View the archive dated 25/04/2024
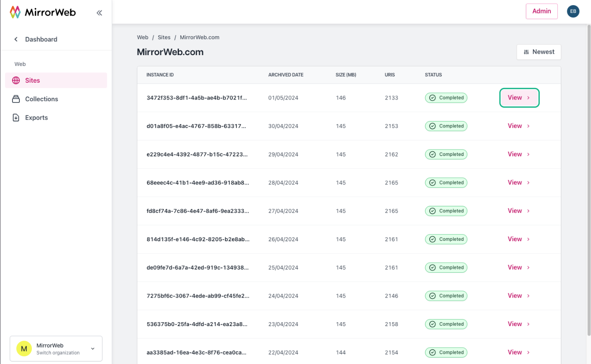This screenshot has width=591, height=364. (x=519, y=268)
